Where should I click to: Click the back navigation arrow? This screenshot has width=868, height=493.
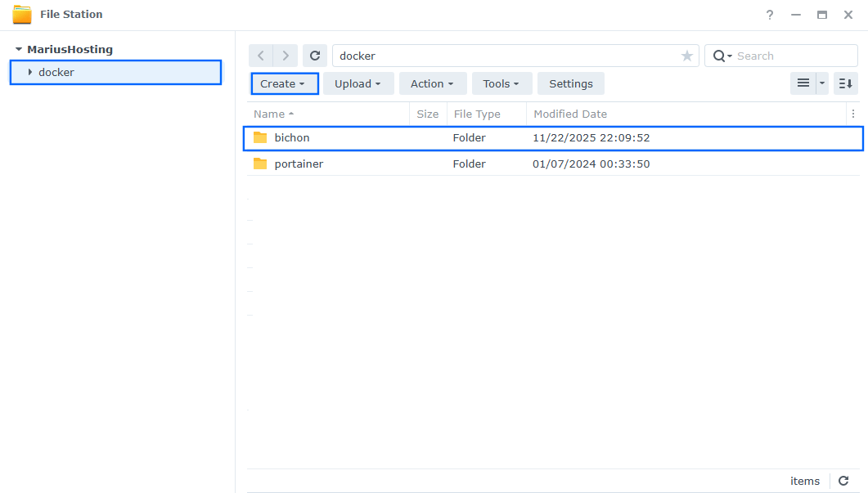coord(260,55)
